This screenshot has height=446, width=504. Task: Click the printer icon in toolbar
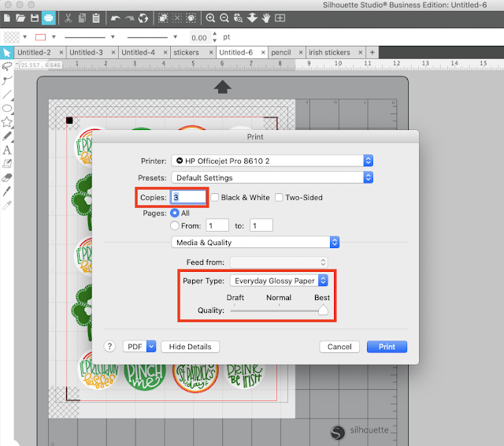[x=49, y=18]
